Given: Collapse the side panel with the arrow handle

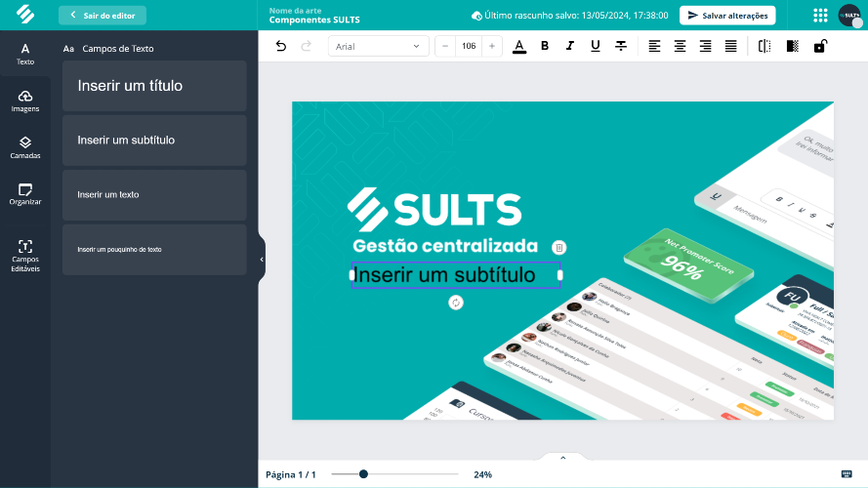Looking at the screenshot, I should tap(262, 259).
